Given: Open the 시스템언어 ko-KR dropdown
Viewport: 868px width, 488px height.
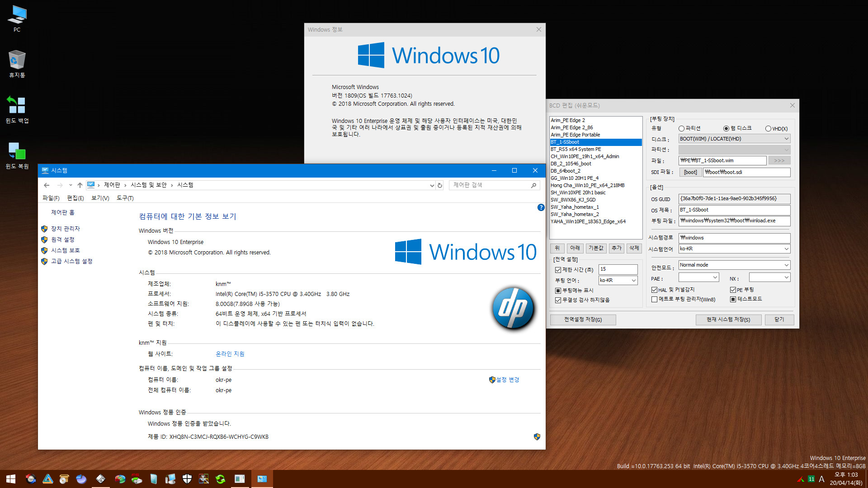Looking at the screenshot, I should pos(734,249).
